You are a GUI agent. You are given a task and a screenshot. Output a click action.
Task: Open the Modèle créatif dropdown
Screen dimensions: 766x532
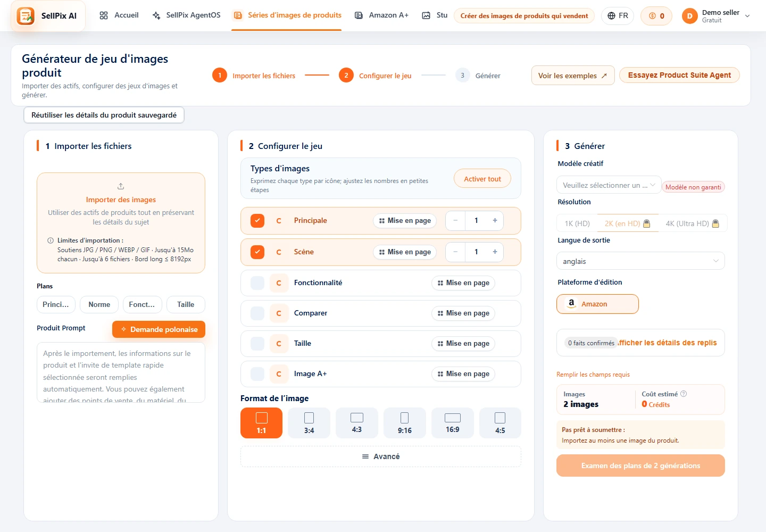[x=609, y=185]
